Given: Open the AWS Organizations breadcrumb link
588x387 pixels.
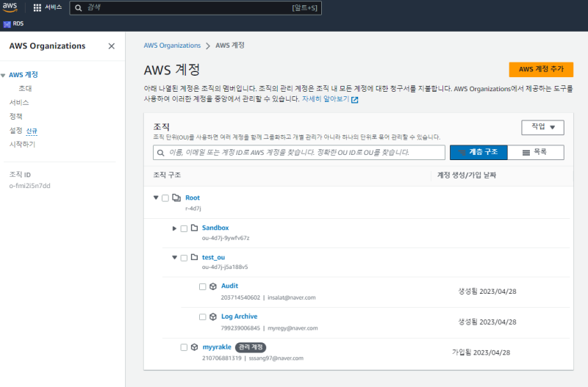Looking at the screenshot, I should tap(172, 46).
